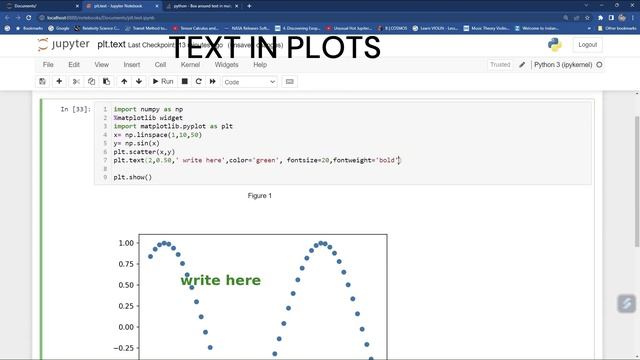
Task: Click the Python 3 (ipykernel) kernel name
Action: [x=563, y=64]
